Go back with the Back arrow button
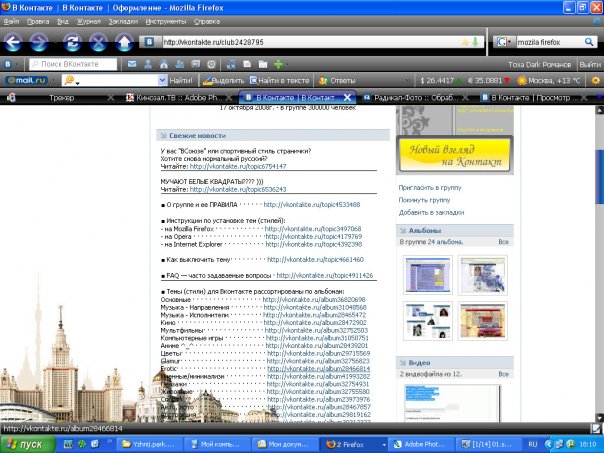 pyautogui.click(x=13, y=42)
